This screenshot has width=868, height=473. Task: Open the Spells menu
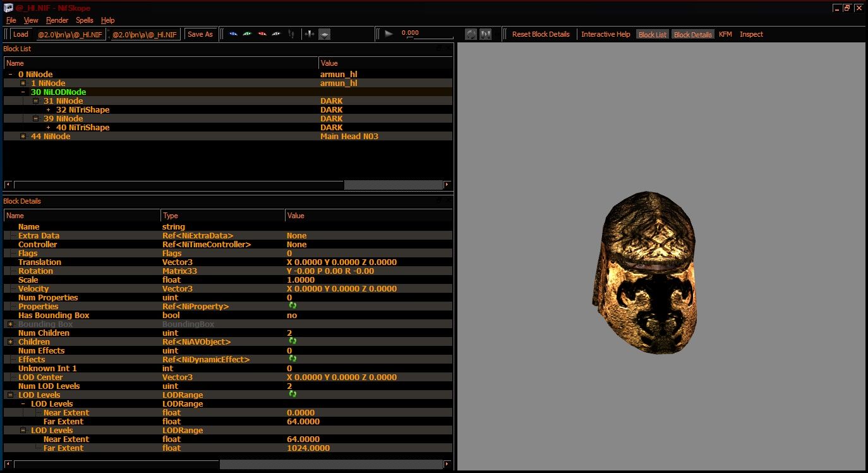tap(85, 20)
